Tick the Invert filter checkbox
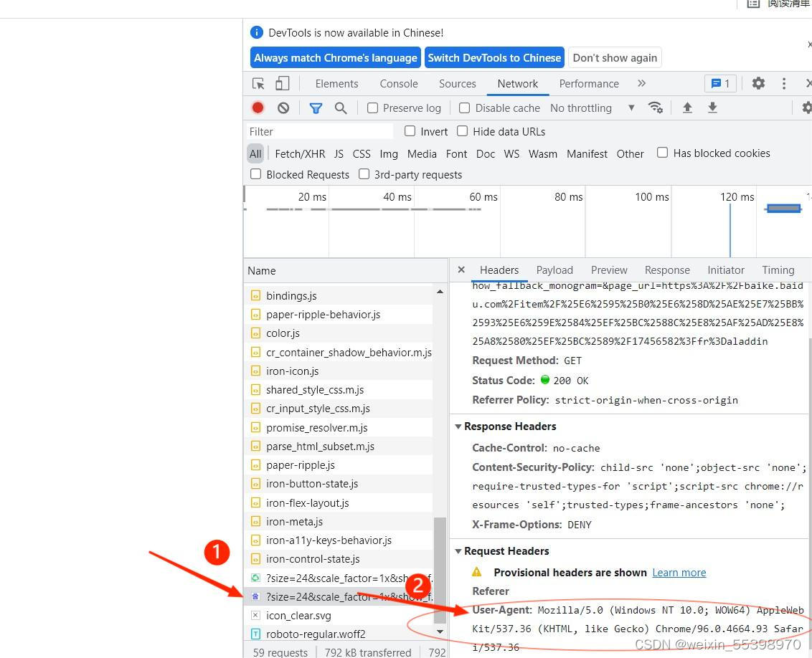 410,131
